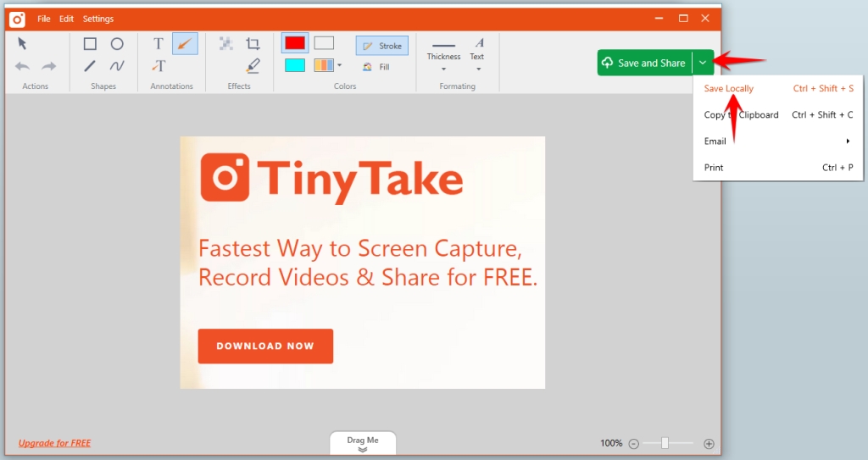This screenshot has width=868, height=460.
Task: Select the text annotation tool
Action: coord(159,44)
